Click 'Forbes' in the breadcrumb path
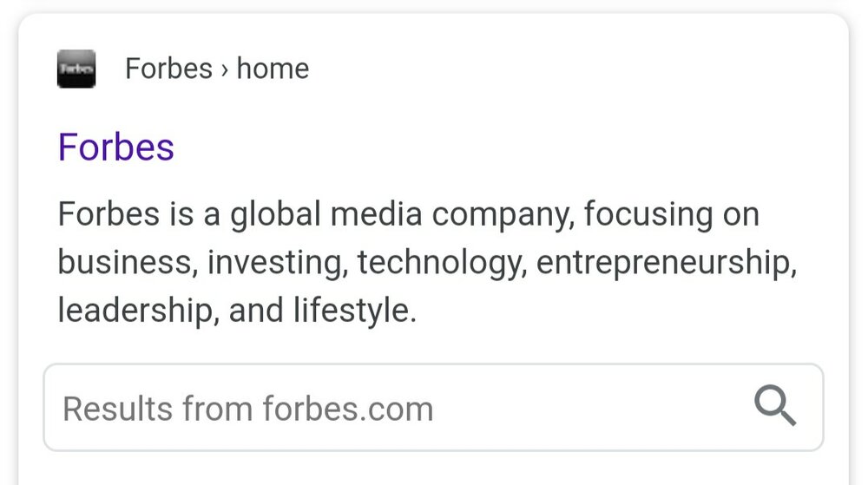The height and width of the screenshot is (485, 868). [169, 69]
